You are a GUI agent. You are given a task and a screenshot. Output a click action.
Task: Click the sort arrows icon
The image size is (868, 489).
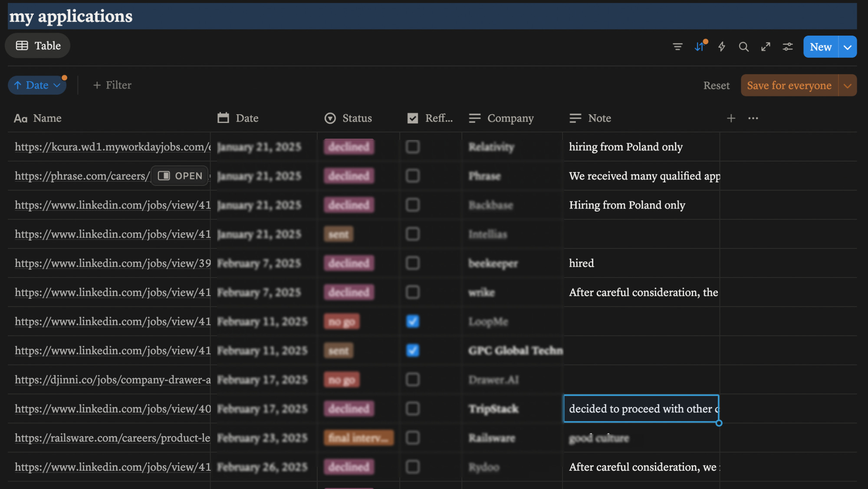coord(700,46)
